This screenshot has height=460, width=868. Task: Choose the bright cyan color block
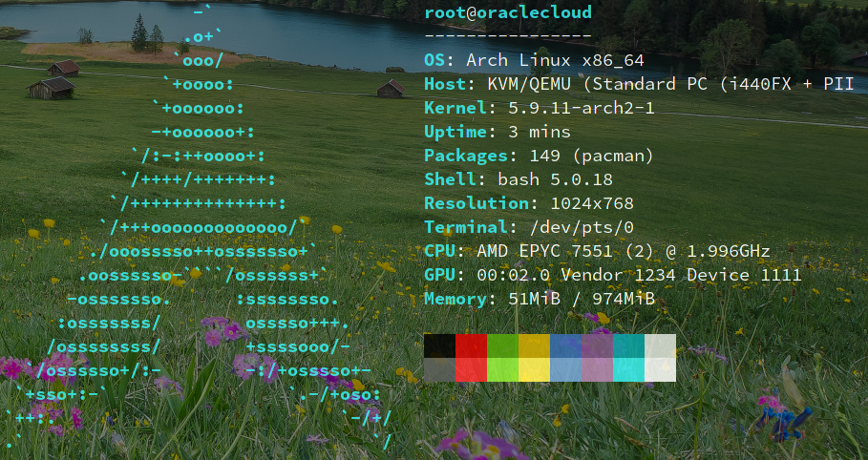[x=628, y=369]
